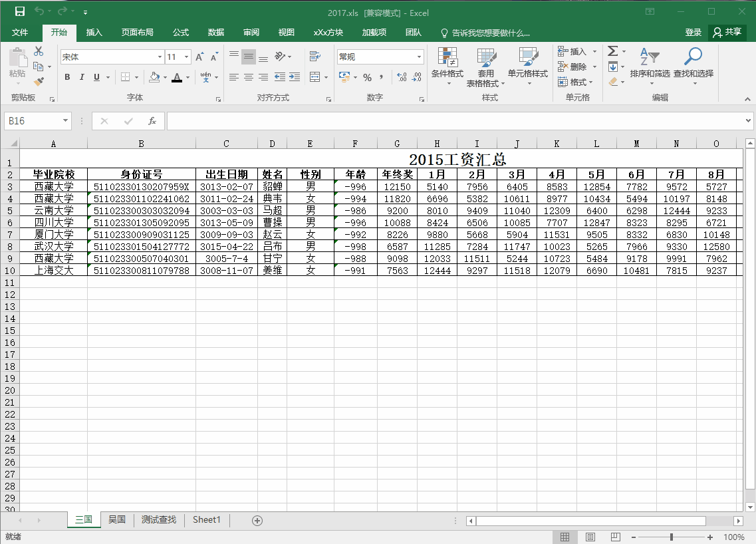Click the Select All corner triangle
Screen dimensions: 756x544
pos(13,143)
